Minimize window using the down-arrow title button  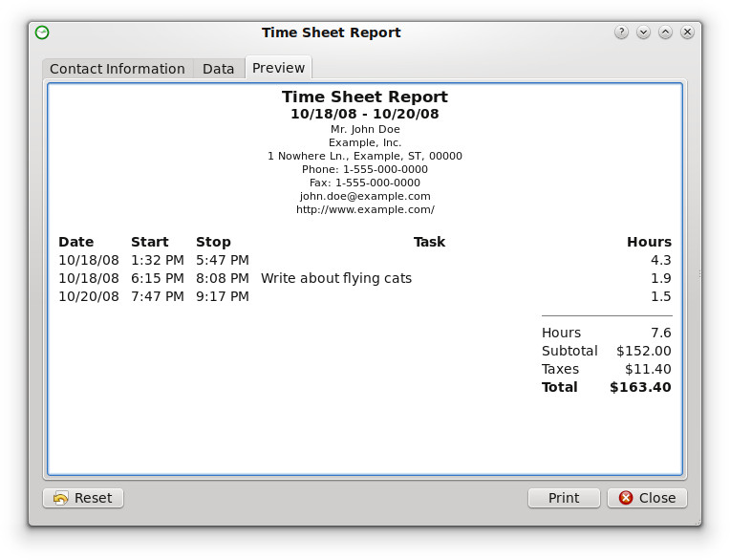[643, 32]
